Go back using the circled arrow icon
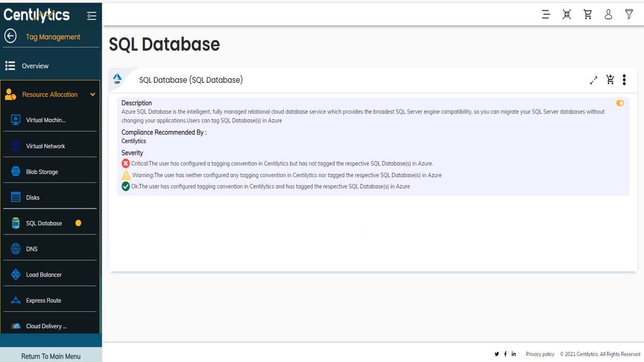644x362 pixels. point(10,36)
